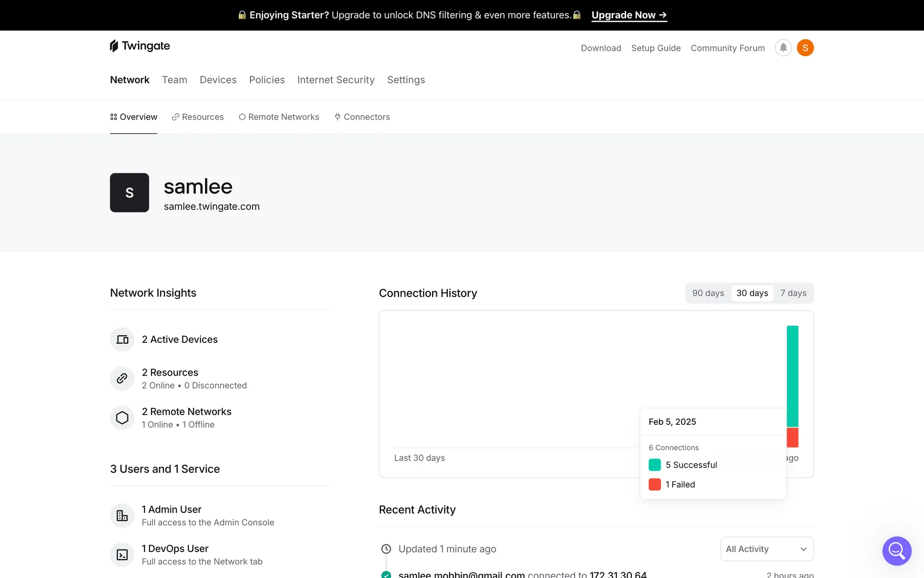Click the Twingate logo
924x578 pixels.
click(140, 46)
